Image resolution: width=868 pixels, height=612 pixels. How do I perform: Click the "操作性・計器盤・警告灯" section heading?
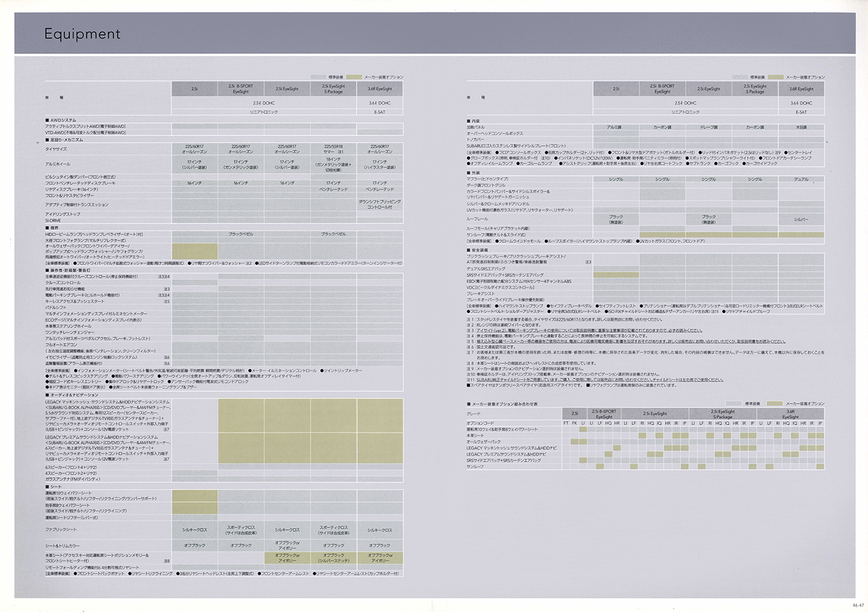[x=68, y=270]
